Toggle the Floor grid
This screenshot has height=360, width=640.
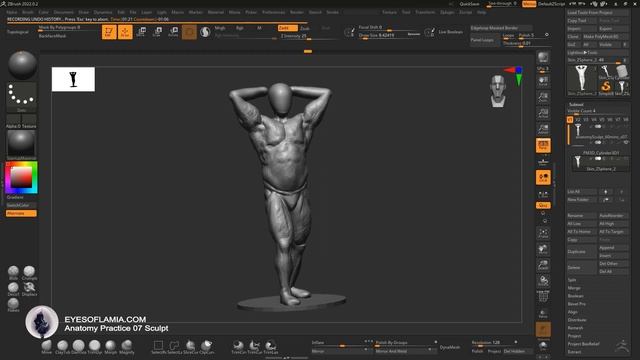coord(543,162)
